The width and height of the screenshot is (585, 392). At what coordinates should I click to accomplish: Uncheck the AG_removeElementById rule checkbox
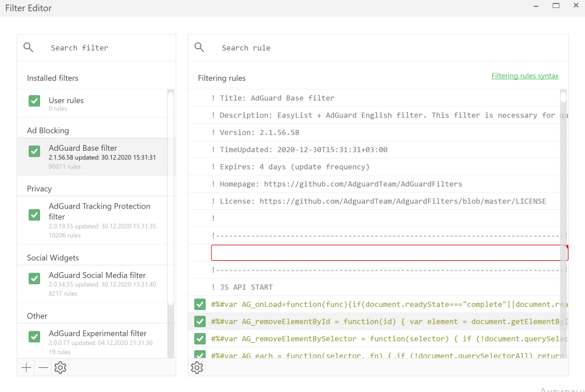pos(200,322)
